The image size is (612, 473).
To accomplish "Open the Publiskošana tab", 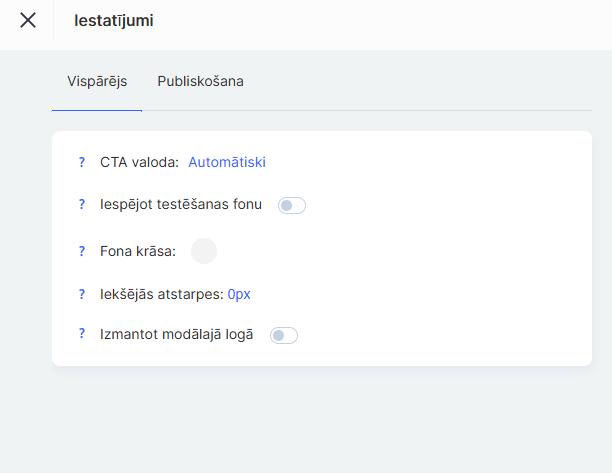I will tap(200, 81).
